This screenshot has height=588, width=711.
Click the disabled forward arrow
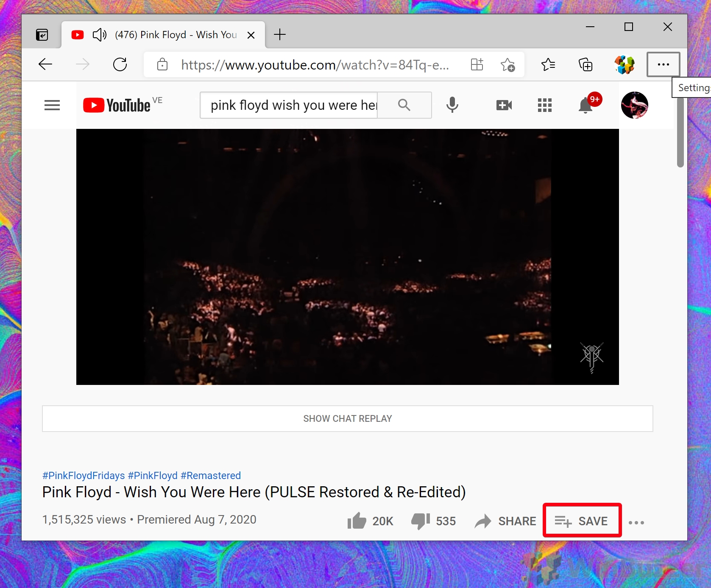coord(83,64)
